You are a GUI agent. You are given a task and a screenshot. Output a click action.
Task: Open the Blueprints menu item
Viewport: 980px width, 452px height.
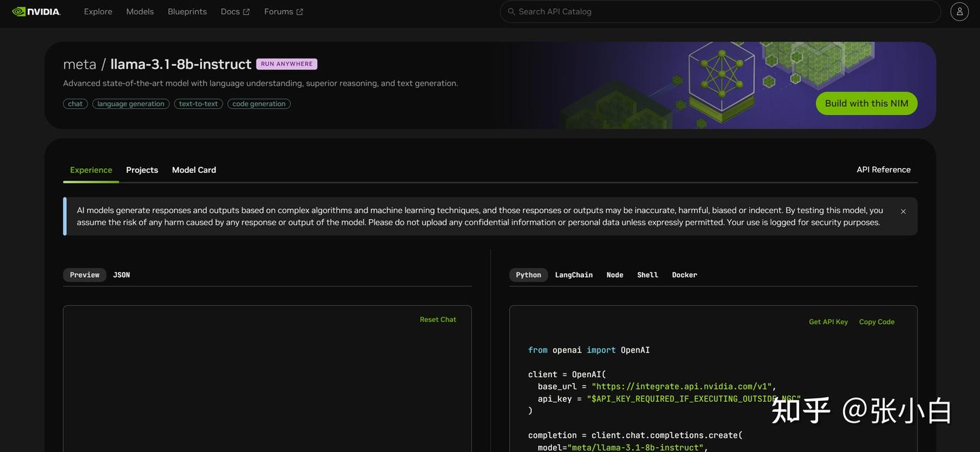tap(187, 12)
